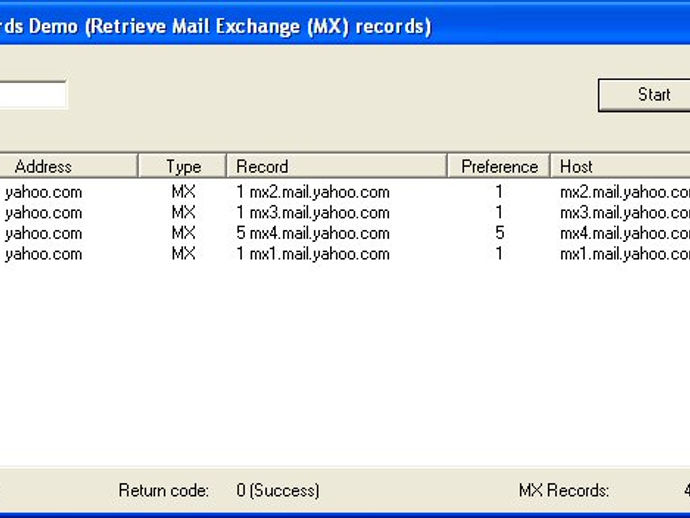Sort by the Type column header
The image size is (690, 518).
182,166
